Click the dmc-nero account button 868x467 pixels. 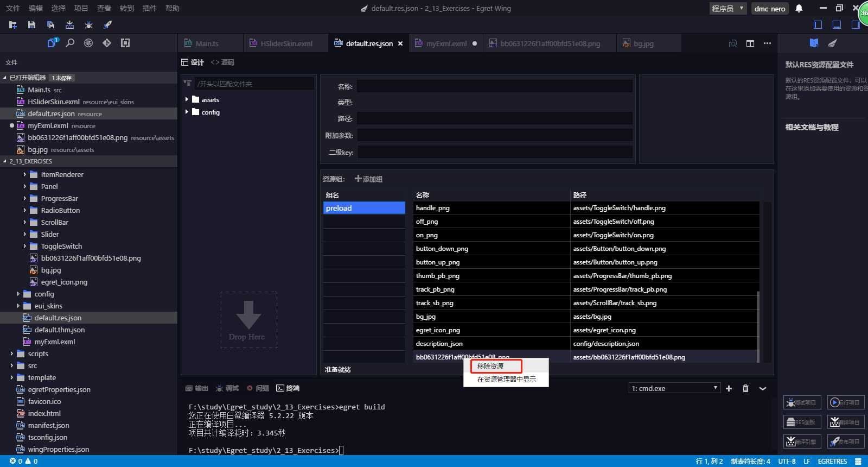pyautogui.click(x=770, y=9)
